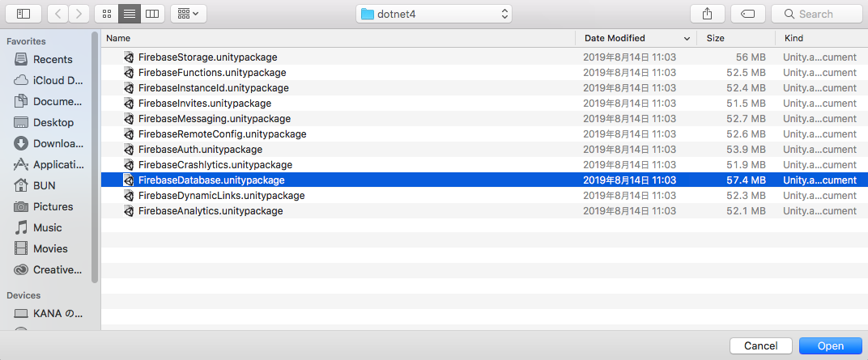This screenshot has height=360, width=868.
Task: Click the Unity icon of FirebaseCrashlytics.unitypackage
Action: click(129, 165)
